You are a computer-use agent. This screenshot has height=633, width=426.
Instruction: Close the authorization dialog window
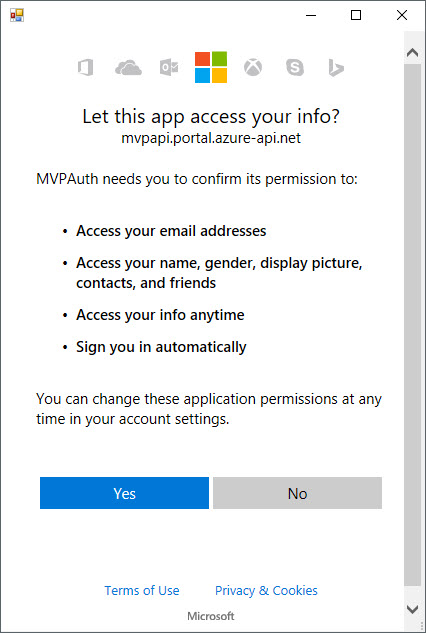pyautogui.click(x=402, y=15)
